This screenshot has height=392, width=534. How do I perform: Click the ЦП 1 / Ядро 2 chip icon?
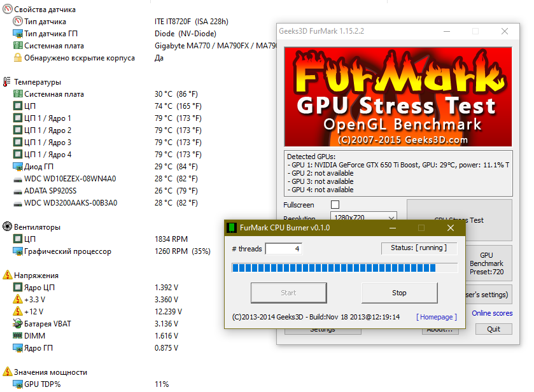pyautogui.click(x=18, y=130)
